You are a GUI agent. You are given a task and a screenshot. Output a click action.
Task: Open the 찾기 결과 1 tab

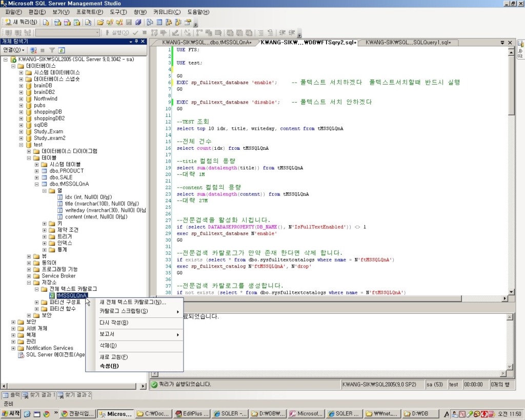39,395
